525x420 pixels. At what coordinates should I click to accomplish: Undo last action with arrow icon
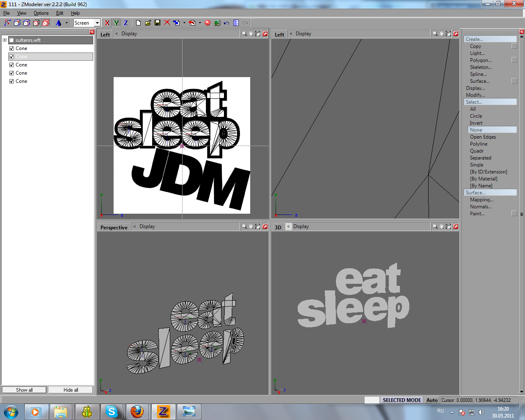226,23
